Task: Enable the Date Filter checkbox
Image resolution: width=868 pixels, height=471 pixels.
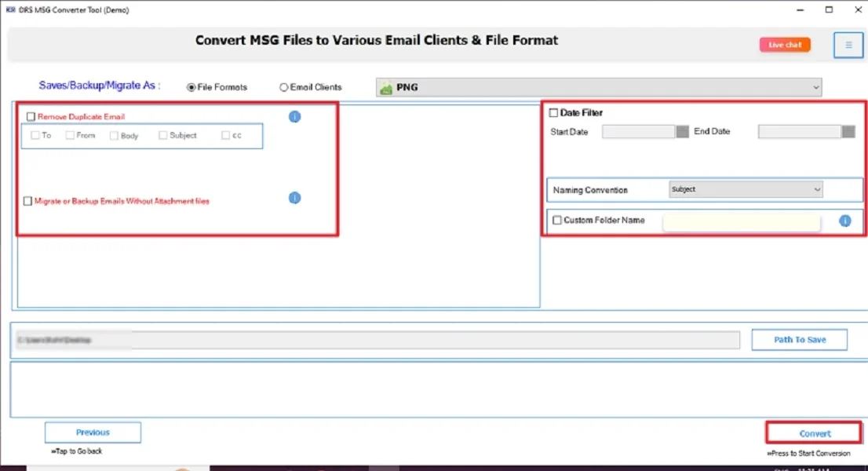Action: tap(553, 112)
